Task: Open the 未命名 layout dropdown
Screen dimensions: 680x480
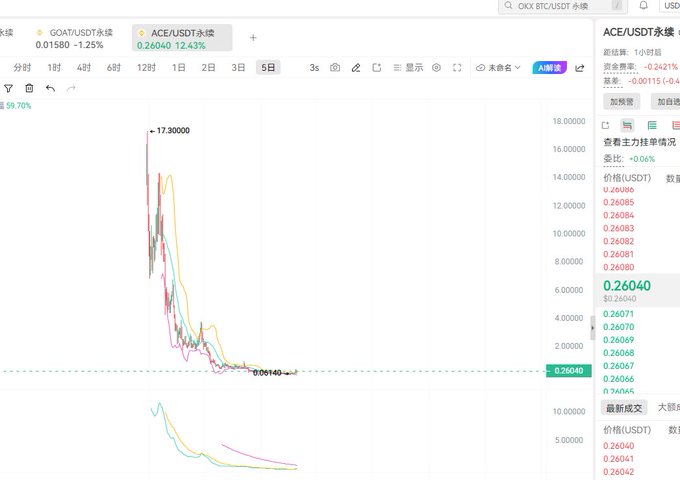Action: (x=498, y=68)
